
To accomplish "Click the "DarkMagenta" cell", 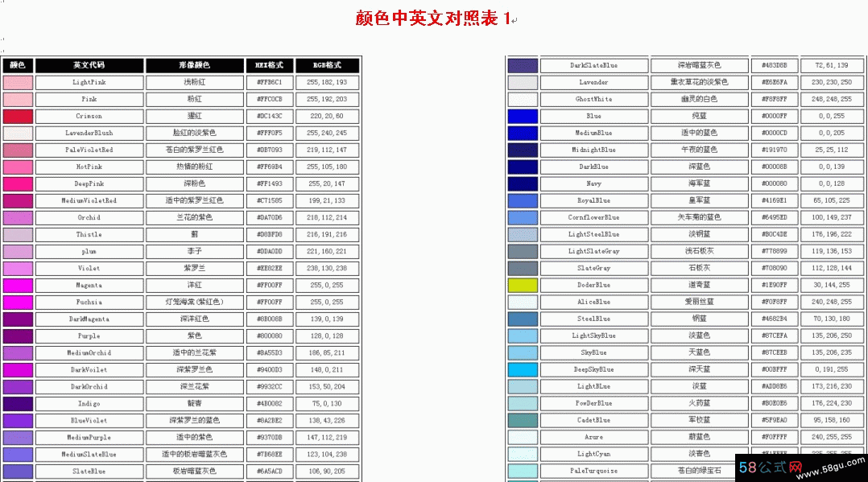I will pyautogui.click(x=89, y=319).
